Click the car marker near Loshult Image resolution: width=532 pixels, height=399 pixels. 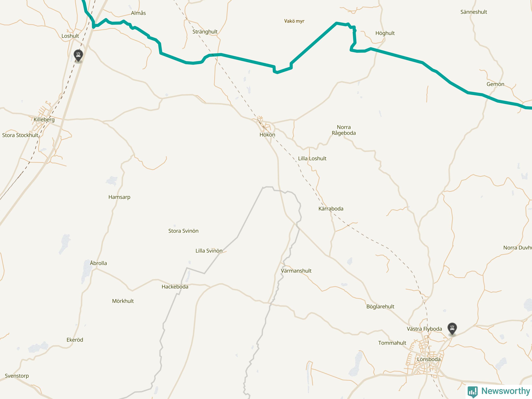pos(78,55)
